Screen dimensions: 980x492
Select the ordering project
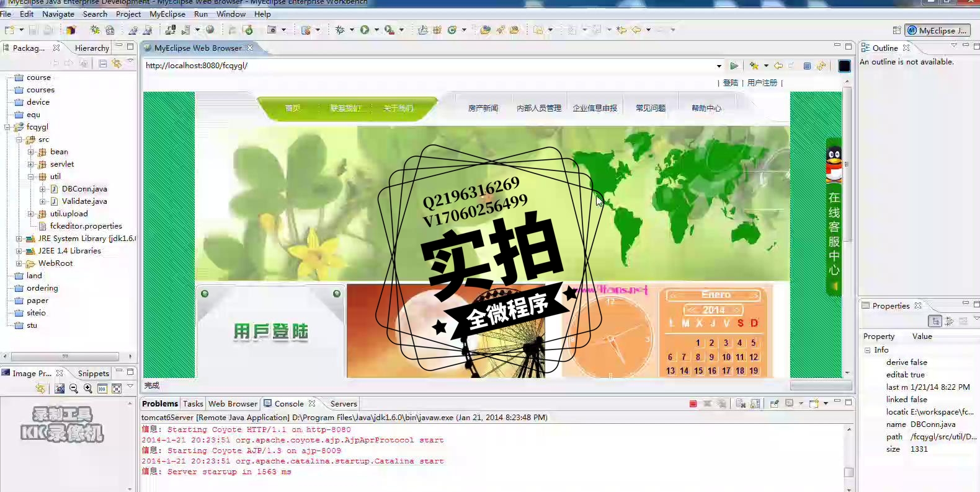tap(42, 288)
